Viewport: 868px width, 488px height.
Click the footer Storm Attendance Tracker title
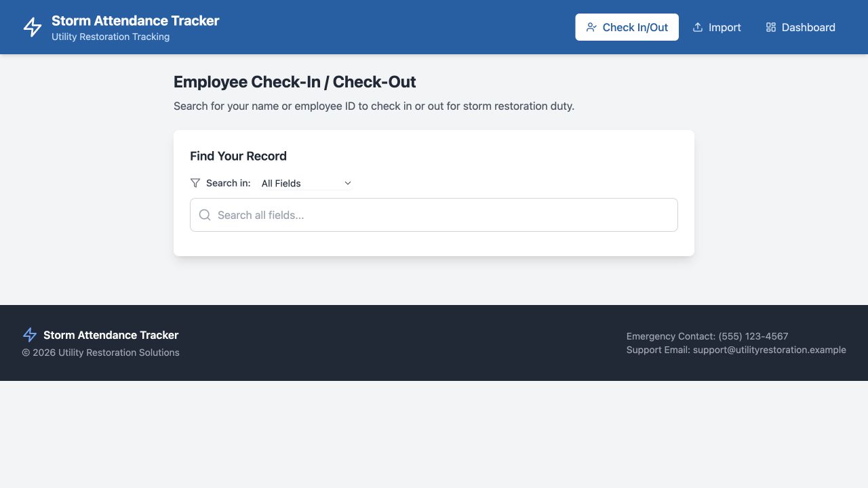[111, 335]
